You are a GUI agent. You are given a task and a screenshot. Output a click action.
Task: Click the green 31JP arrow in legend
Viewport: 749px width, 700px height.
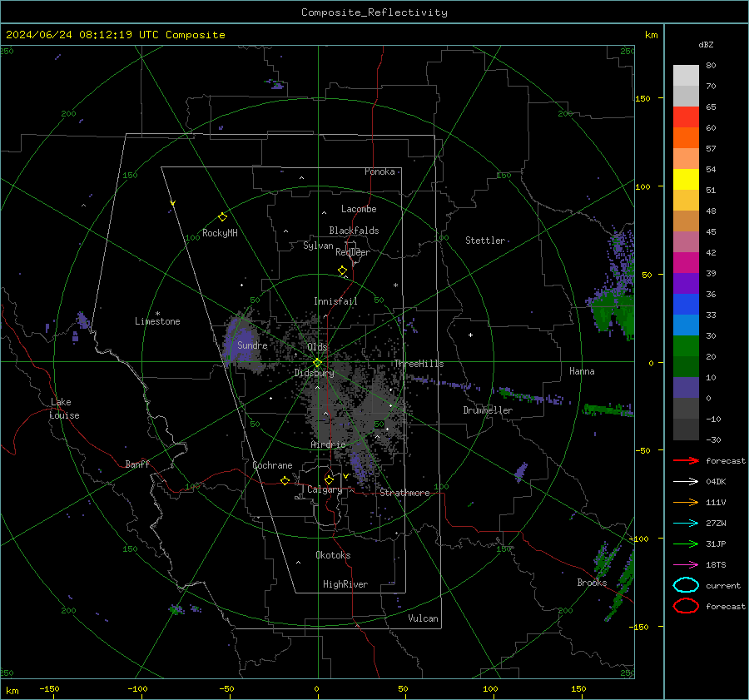pos(686,544)
